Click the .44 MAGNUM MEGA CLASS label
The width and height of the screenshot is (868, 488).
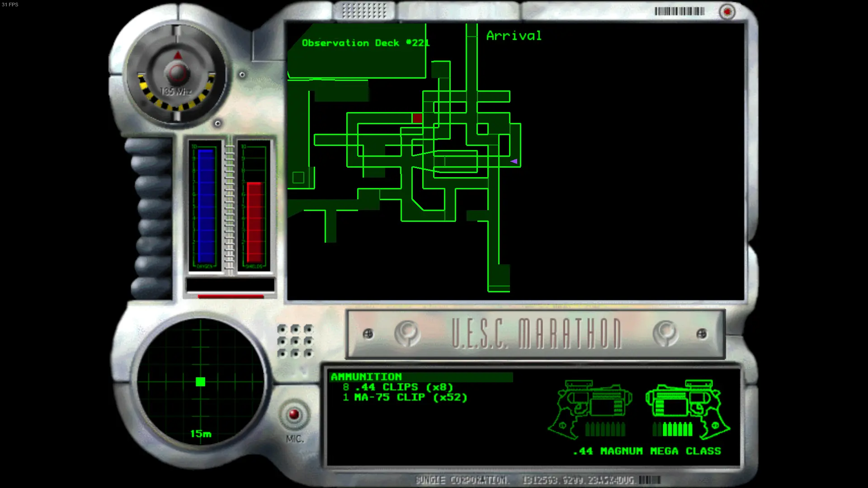[647, 451]
